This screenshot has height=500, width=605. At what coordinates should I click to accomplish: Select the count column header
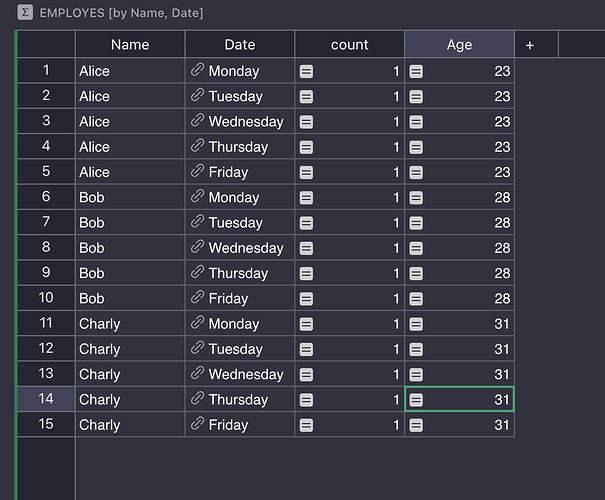(349, 45)
